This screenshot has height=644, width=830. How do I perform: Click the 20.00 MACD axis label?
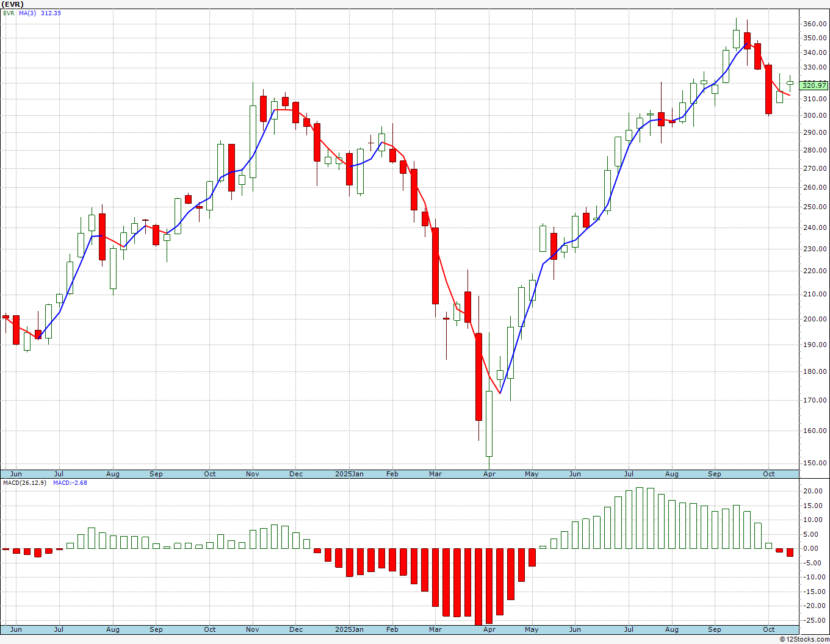point(814,491)
